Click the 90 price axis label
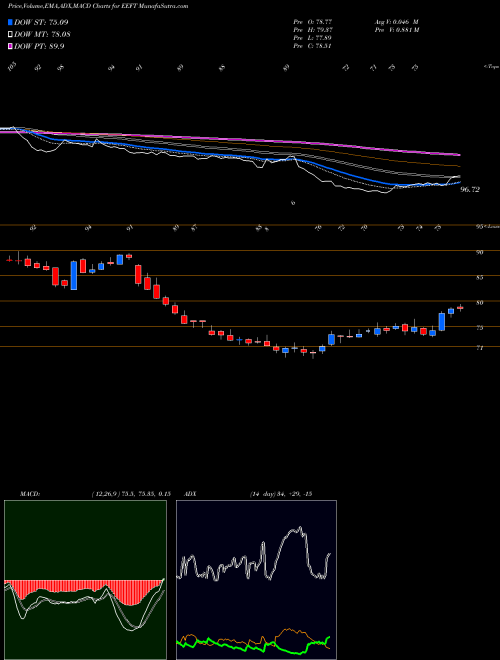The height and width of the screenshot is (660, 500). pos(479,252)
